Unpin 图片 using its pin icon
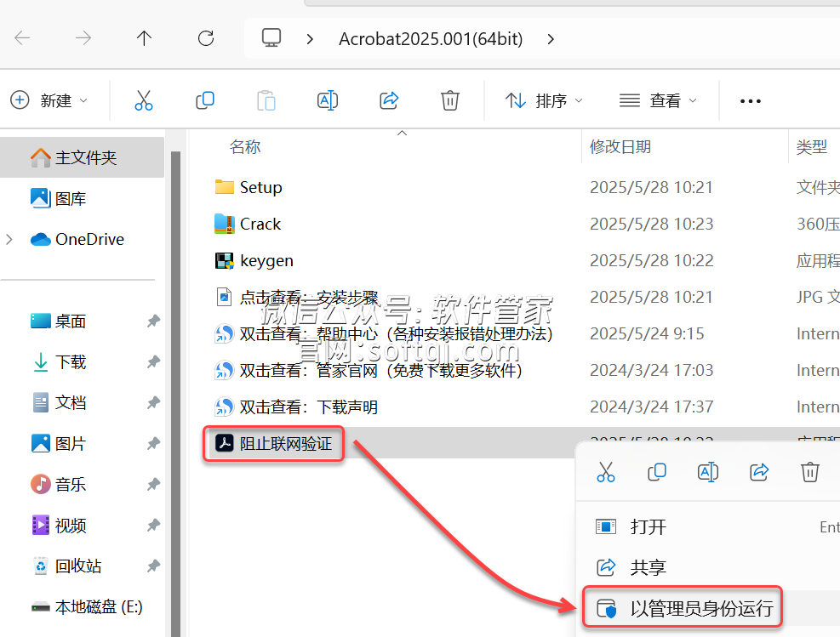Screen dimensions: 840x637 point(153,443)
